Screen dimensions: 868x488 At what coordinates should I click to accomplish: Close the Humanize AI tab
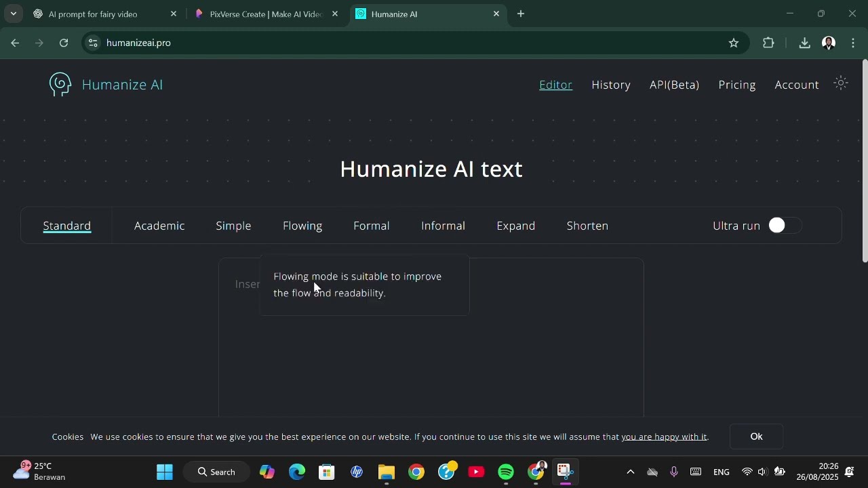pos(496,14)
